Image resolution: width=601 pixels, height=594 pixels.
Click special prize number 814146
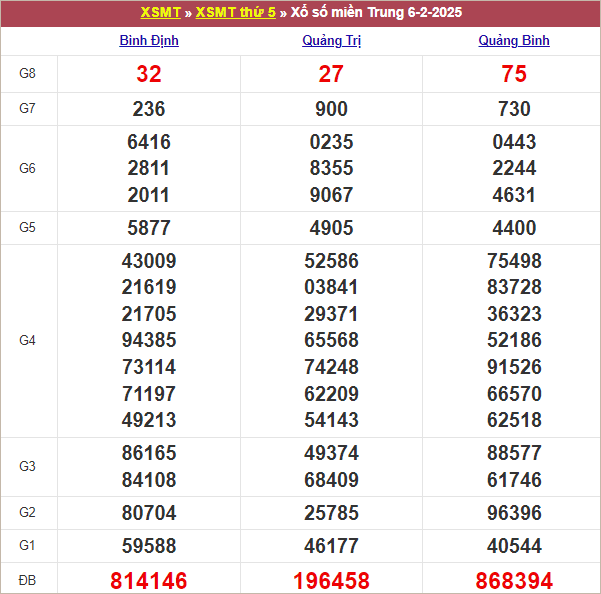[149, 581]
